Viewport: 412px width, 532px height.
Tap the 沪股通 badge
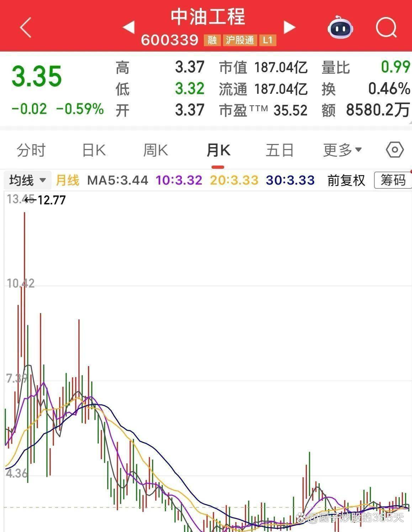click(240, 40)
